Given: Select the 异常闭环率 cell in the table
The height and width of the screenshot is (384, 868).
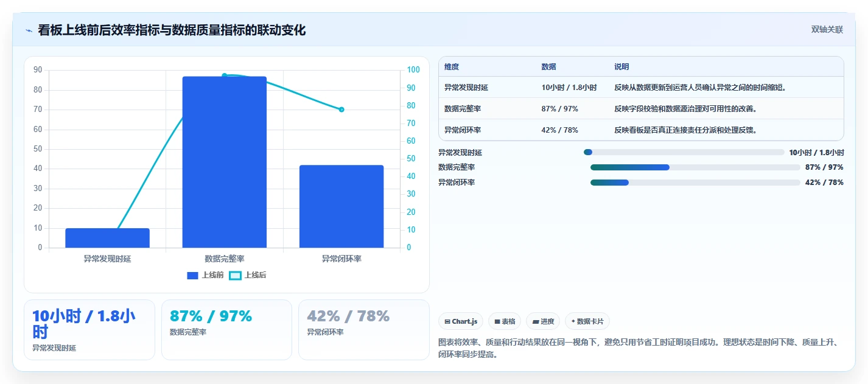Looking at the screenshot, I should point(463,130).
